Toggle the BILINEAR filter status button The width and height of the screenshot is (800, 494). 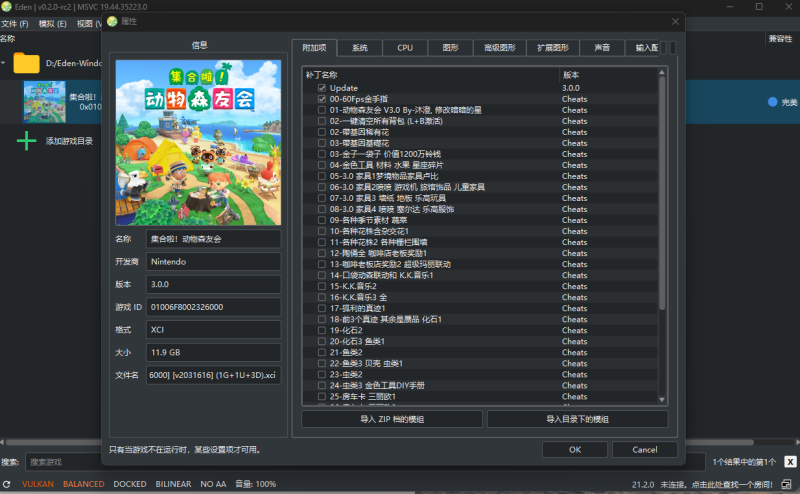(x=173, y=484)
